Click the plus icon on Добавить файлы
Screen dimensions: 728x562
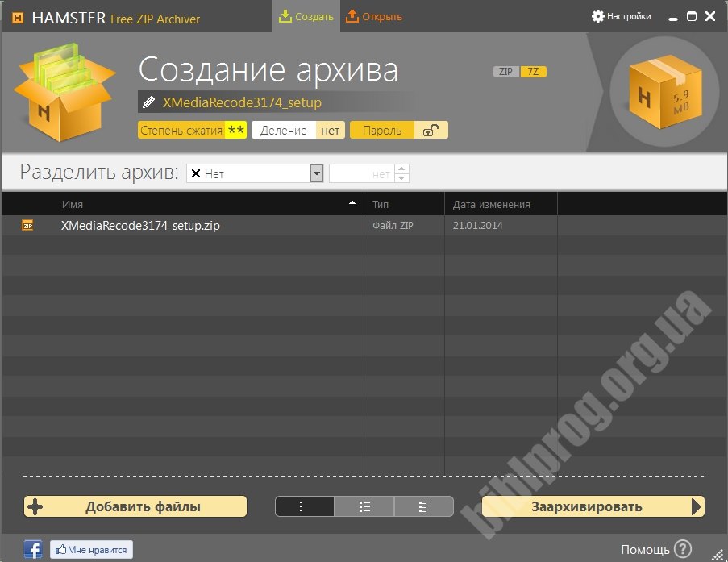[35, 506]
